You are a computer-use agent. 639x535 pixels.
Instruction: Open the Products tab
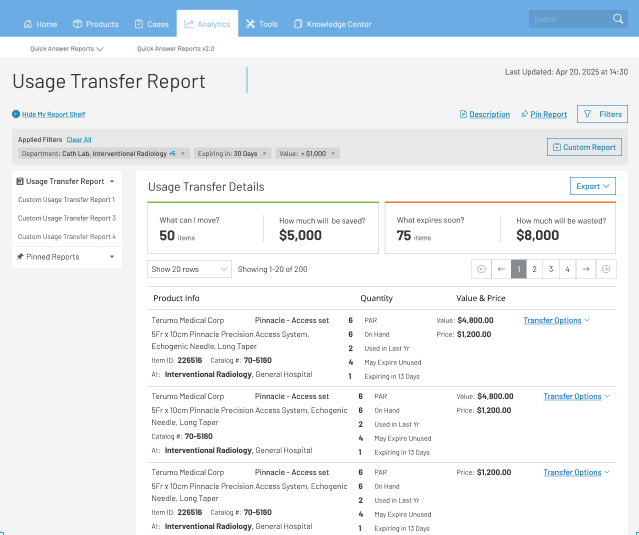[96, 24]
